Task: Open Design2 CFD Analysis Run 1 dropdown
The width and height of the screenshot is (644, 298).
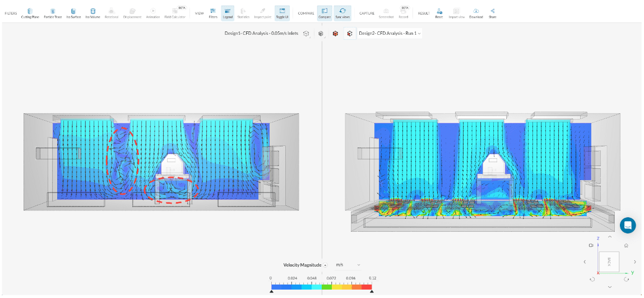Action: point(390,34)
